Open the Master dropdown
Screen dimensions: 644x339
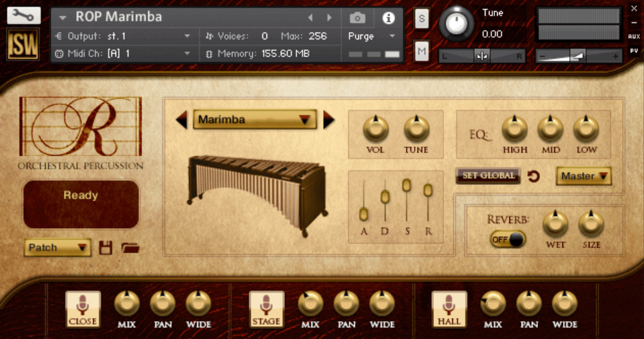(583, 176)
